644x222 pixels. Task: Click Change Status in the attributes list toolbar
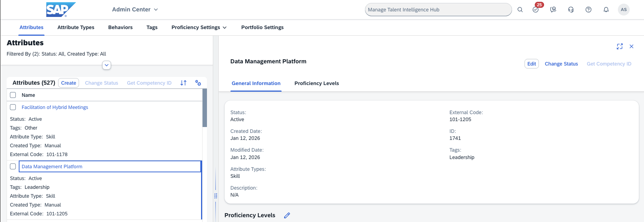pos(101,83)
